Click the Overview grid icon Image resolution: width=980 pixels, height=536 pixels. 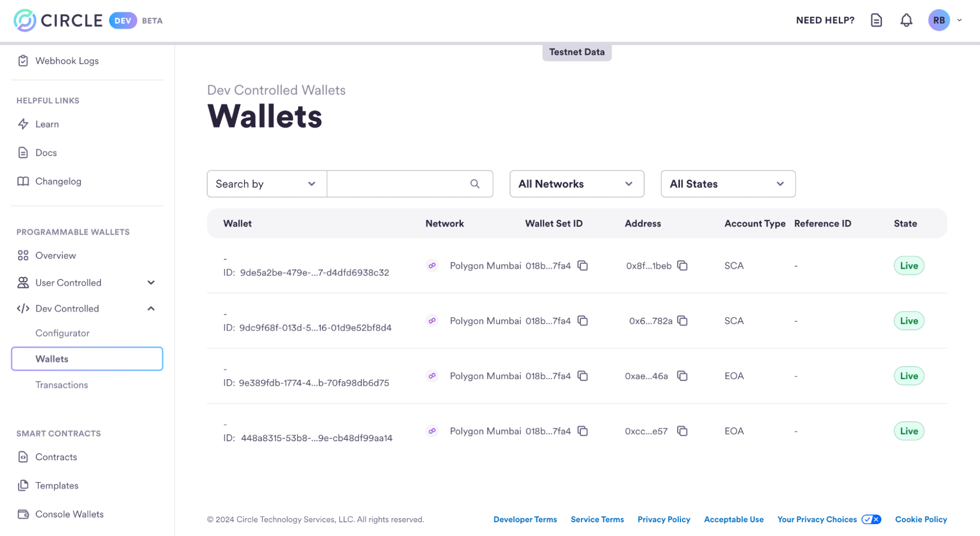[x=23, y=255]
